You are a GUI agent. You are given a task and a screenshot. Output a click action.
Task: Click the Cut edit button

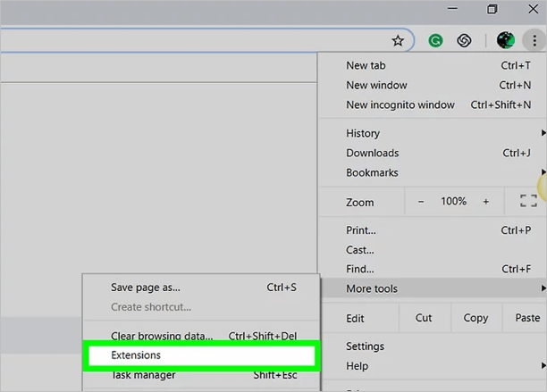pos(424,318)
